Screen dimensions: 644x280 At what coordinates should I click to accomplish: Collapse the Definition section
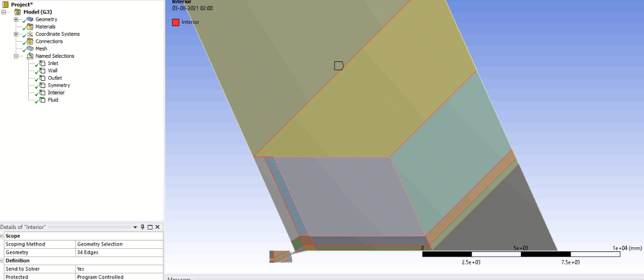(x=2, y=261)
